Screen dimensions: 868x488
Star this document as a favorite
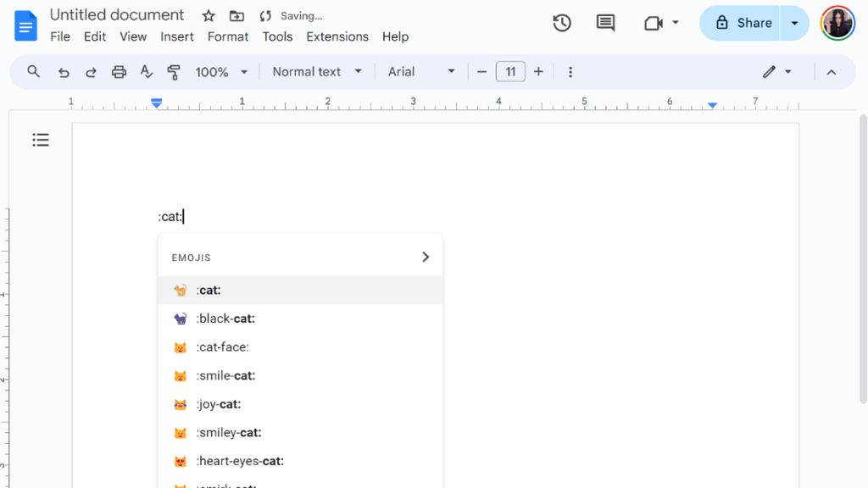point(207,15)
